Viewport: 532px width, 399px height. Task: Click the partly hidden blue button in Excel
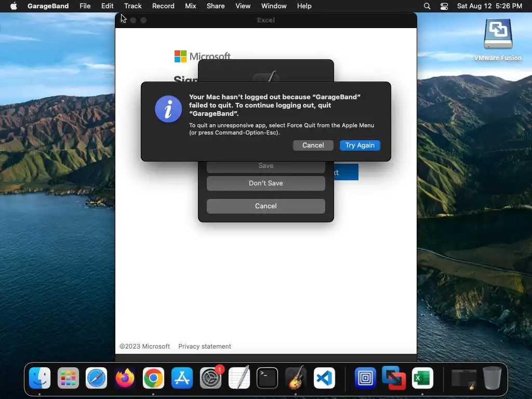(x=345, y=172)
